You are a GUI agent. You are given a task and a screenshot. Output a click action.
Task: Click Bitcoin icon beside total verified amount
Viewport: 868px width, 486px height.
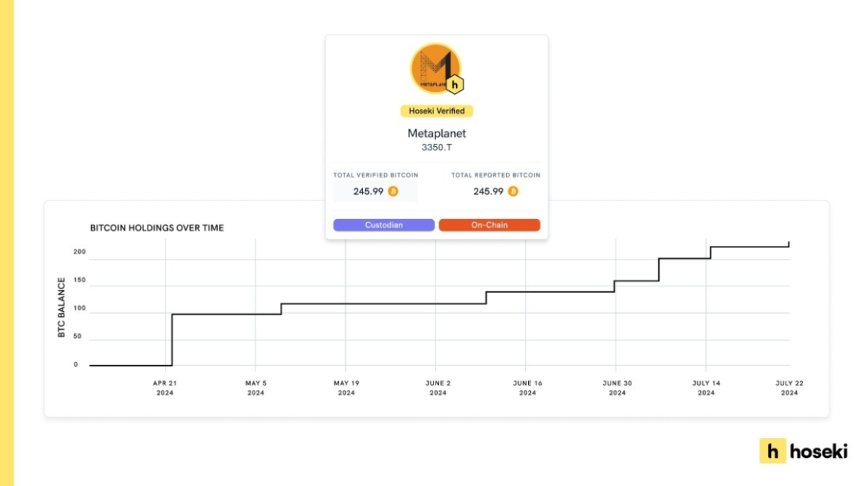(393, 191)
